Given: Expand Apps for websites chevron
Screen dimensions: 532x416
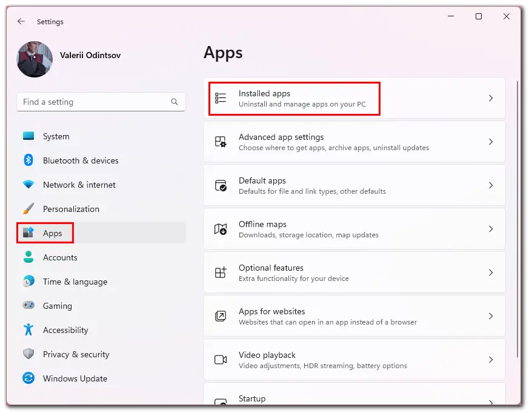Looking at the screenshot, I should 491,316.
